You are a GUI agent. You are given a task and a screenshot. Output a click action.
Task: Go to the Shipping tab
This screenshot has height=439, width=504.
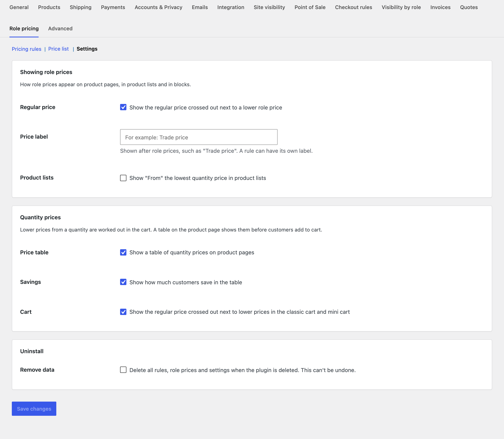[81, 7]
